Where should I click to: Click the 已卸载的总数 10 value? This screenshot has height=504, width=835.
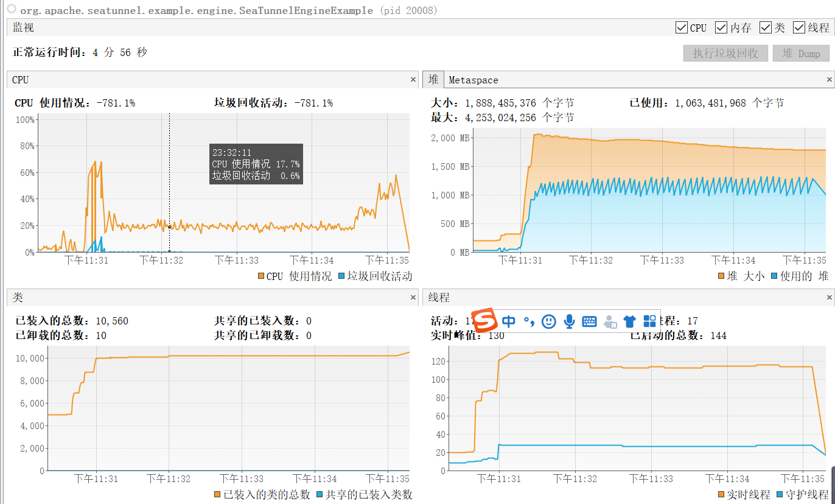pyautogui.click(x=101, y=335)
